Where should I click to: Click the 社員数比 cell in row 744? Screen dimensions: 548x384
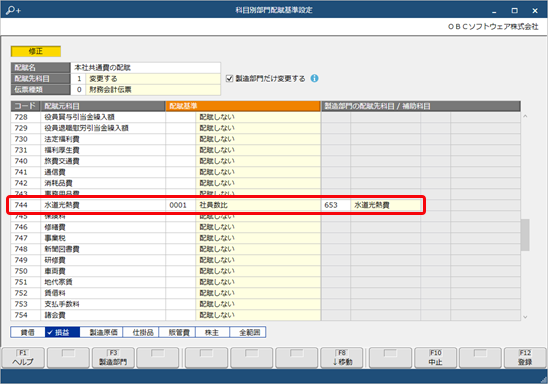tap(258, 205)
